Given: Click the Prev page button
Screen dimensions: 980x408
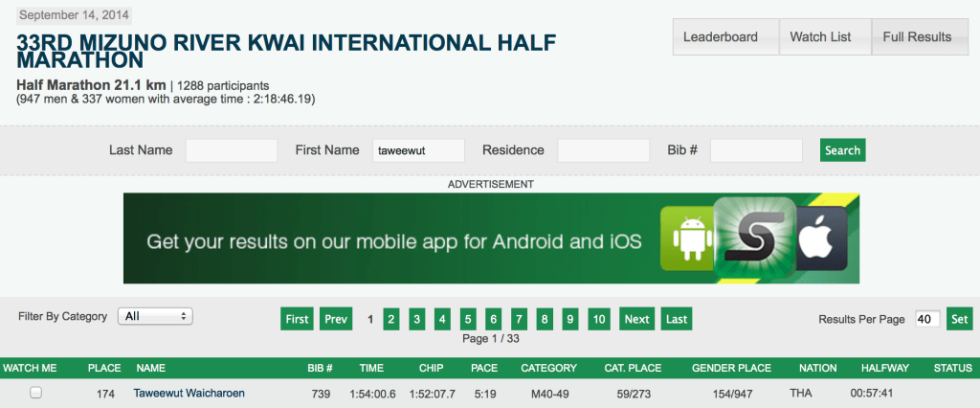Looking at the screenshot, I should pos(335,319).
